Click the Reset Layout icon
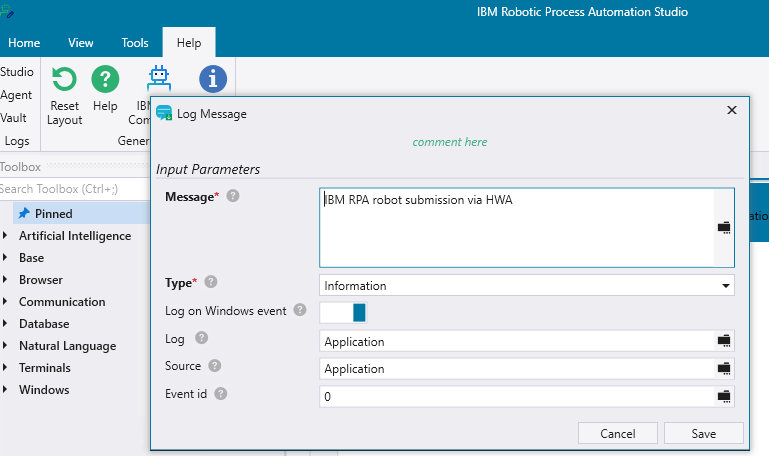Viewport: 769px width, 456px height. [64, 80]
